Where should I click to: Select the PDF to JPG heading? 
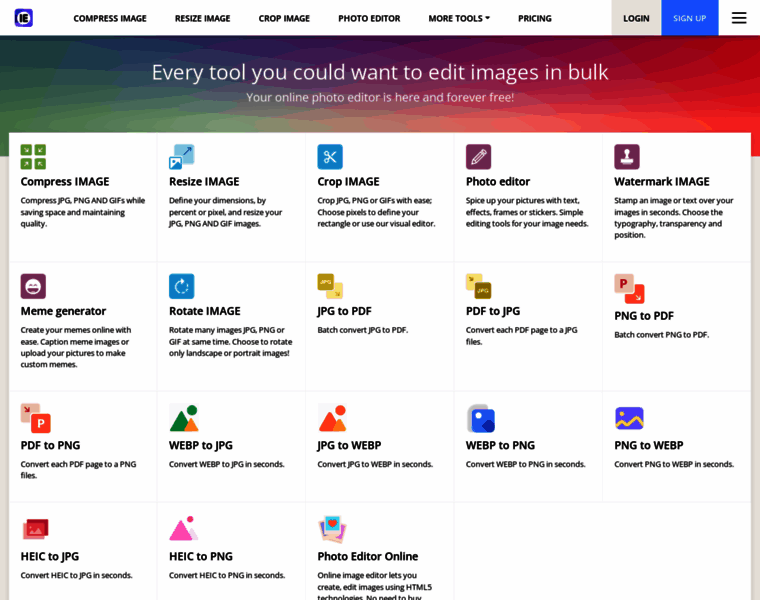[x=493, y=311]
